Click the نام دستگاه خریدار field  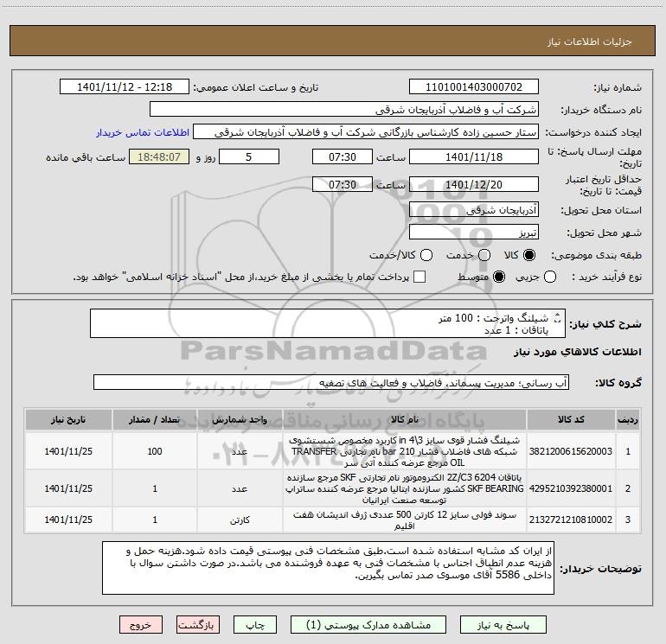[x=344, y=110]
